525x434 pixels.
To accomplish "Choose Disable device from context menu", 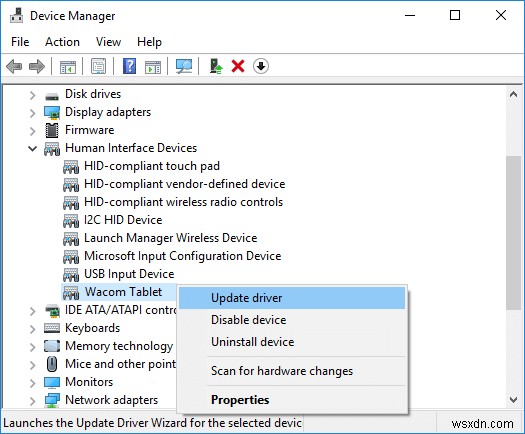I will (x=292, y=320).
